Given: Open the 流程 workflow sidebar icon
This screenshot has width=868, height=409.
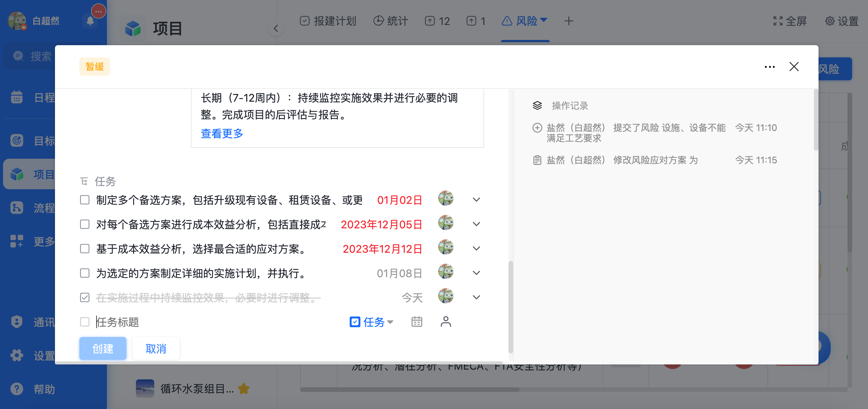Looking at the screenshot, I should (16, 208).
